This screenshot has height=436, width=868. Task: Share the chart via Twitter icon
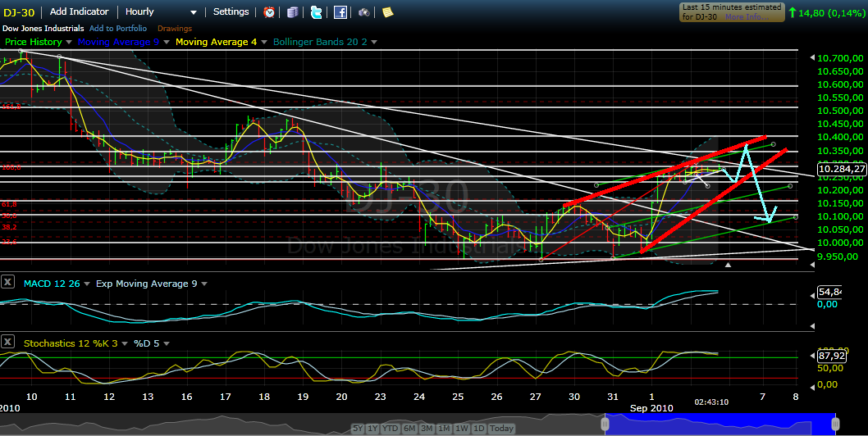pyautogui.click(x=317, y=12)
